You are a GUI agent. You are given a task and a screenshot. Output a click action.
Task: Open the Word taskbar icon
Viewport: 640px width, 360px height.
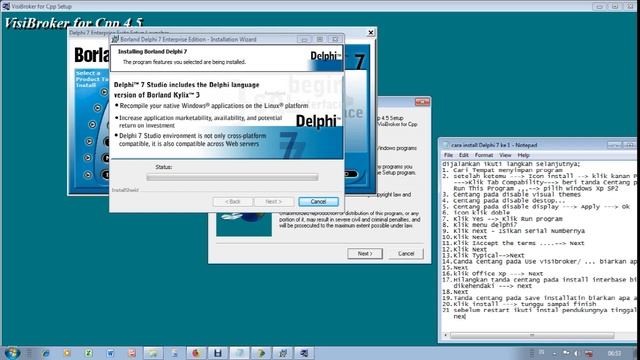(x=110, y=353)
